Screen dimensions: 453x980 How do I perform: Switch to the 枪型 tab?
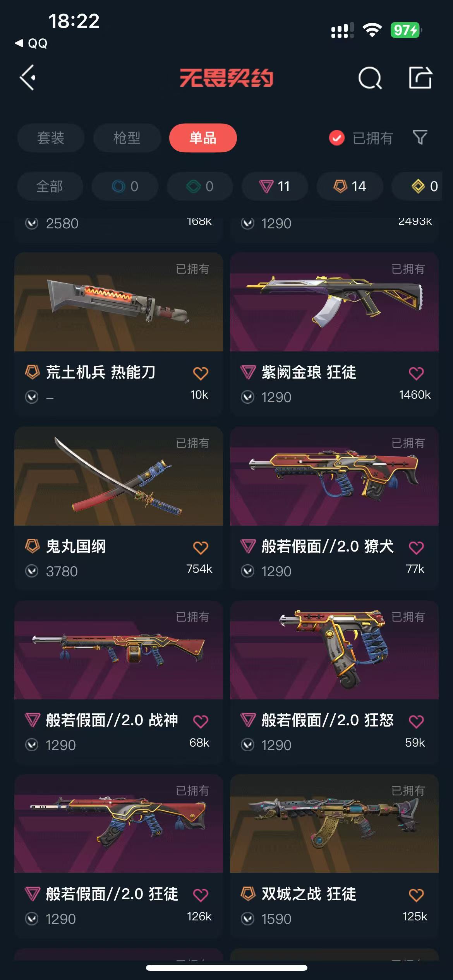tap(127, 138)
